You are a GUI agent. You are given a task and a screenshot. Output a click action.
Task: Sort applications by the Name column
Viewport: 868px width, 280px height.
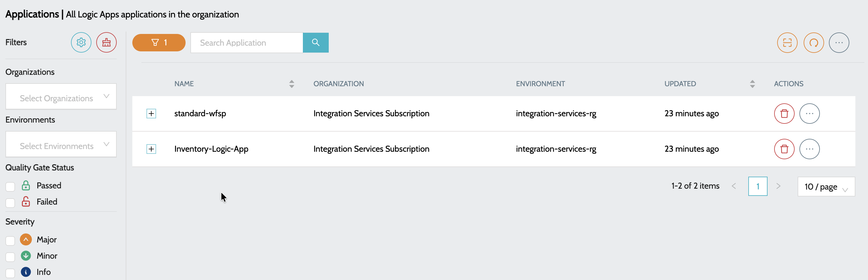coord(291,84)
